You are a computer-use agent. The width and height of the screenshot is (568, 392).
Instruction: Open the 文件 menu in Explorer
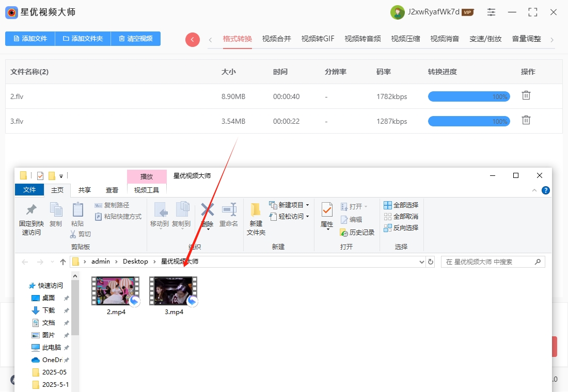pos(29,190)
